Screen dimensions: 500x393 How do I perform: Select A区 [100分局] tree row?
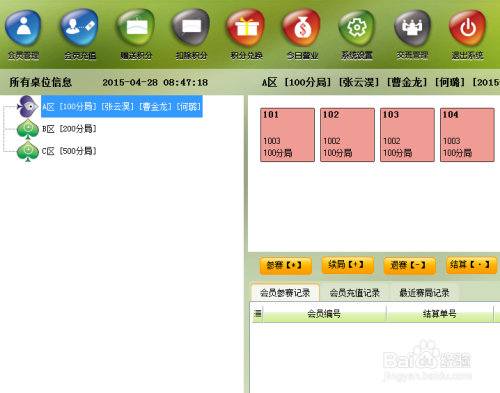click(122, 106)
